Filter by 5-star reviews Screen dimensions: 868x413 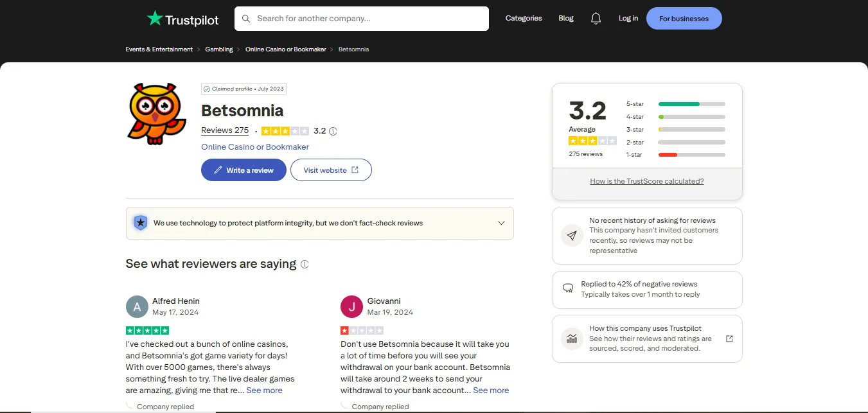pos(675,104)
